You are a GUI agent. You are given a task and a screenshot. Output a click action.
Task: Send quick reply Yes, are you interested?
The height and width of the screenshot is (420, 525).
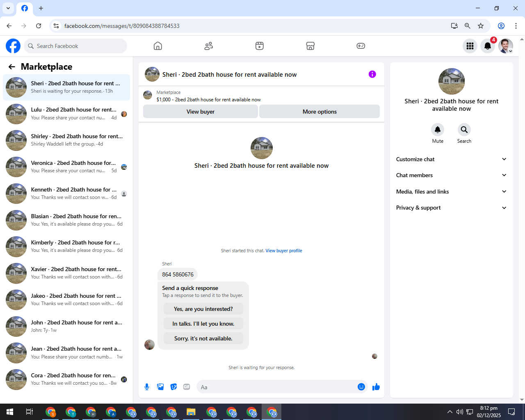tap(203, 309)
